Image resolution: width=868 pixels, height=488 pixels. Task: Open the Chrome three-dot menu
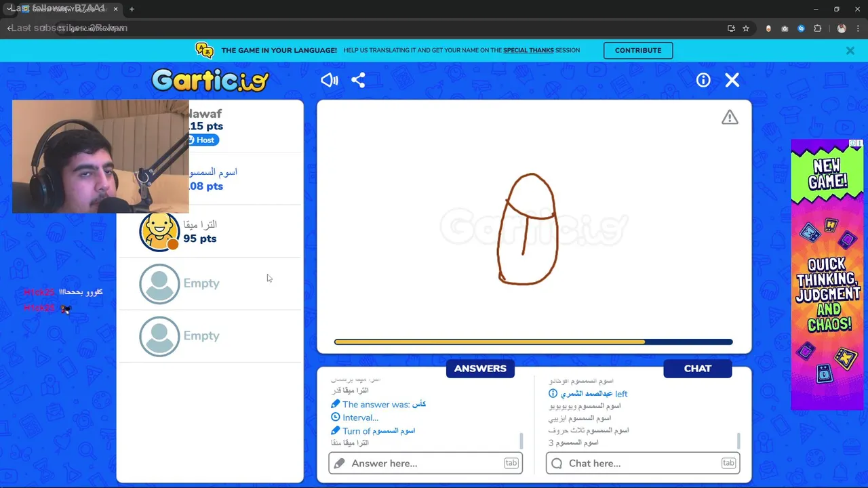pos(858,28)
